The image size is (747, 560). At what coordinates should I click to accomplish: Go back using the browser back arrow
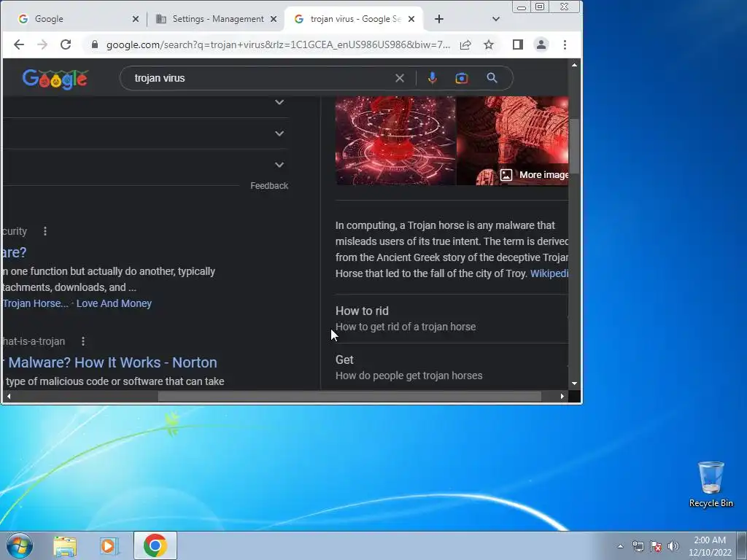pos(18,44)
